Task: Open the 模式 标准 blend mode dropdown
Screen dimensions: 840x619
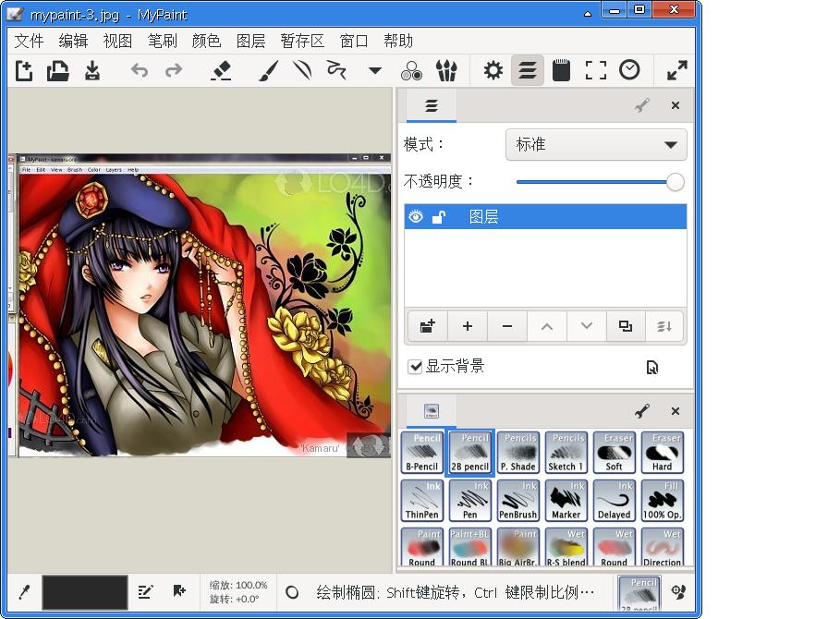Action: [596, 145]
